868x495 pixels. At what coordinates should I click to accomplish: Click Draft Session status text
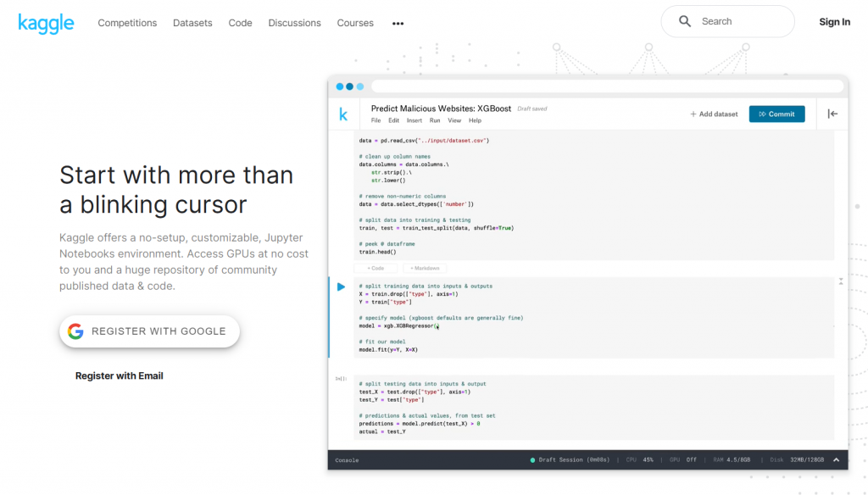[x=574, y=460]
